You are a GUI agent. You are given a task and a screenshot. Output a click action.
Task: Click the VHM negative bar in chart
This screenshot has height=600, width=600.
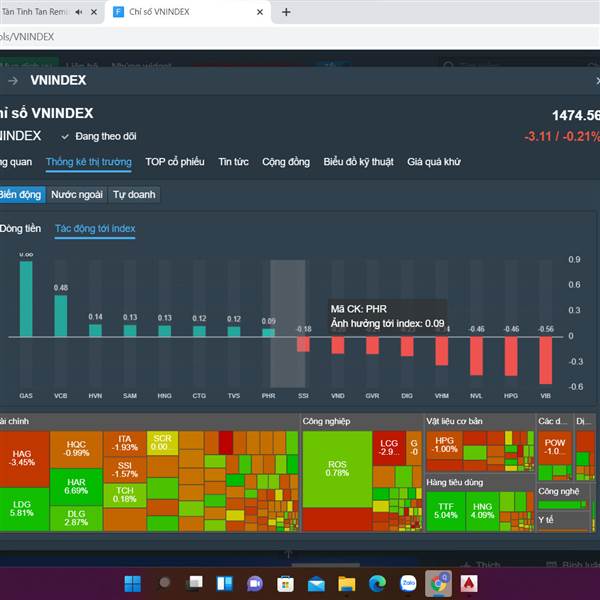[442, 351]
